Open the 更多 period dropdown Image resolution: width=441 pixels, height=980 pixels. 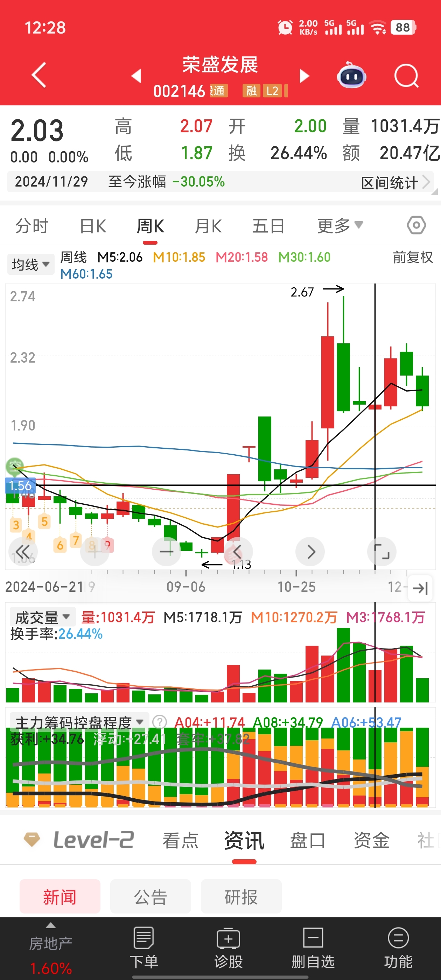point(340,226)
